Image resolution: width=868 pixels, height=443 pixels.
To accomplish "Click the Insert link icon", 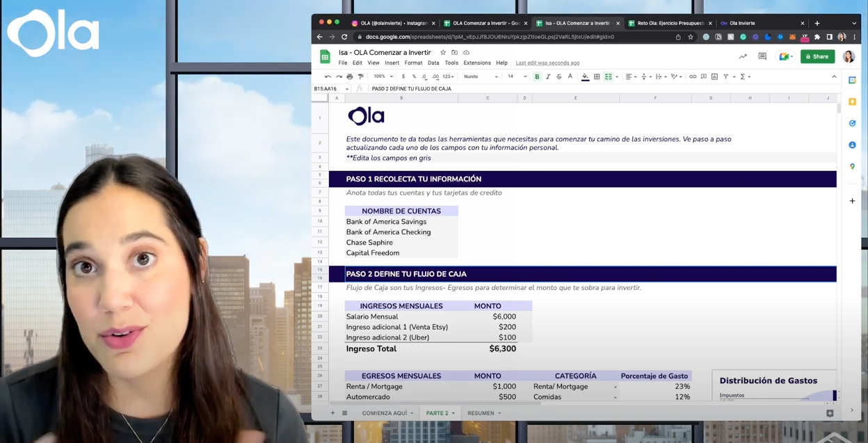I will click(693, 76).
